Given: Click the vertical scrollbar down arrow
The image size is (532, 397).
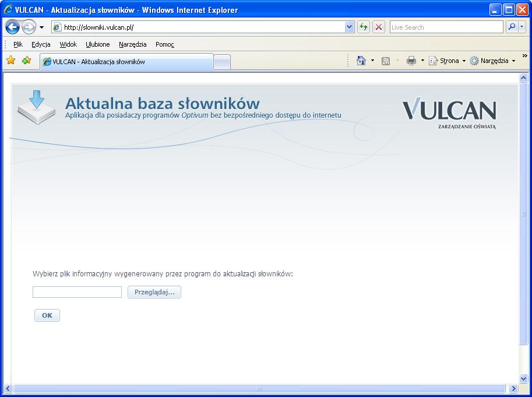Looking at the screenshot, I should [523, 378].
